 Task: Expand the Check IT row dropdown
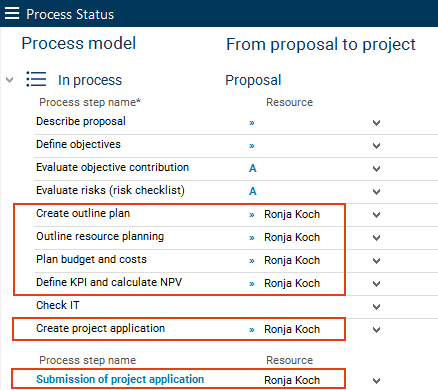tap(376, 307)
